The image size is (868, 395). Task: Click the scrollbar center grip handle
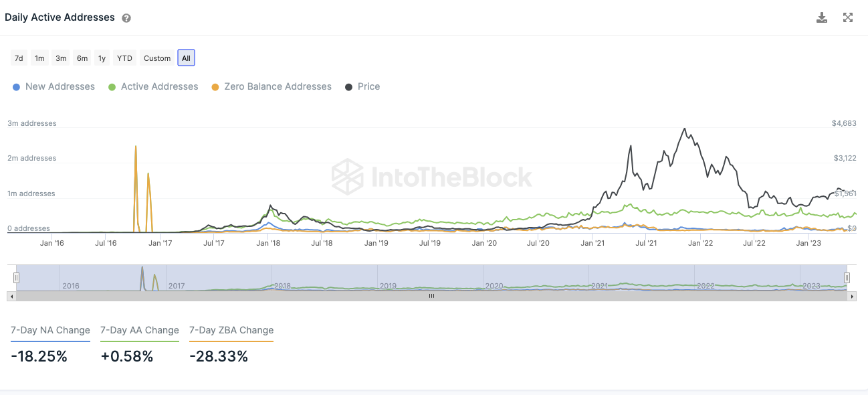click(x=431, y=295)
